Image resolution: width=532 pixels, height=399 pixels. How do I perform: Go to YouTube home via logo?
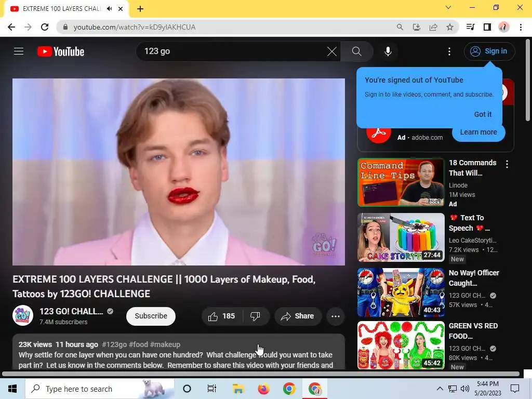(61, 51)
